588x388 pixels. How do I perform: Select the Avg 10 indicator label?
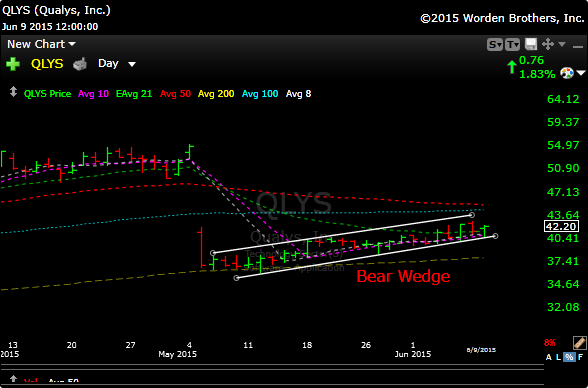pos(93,94)
